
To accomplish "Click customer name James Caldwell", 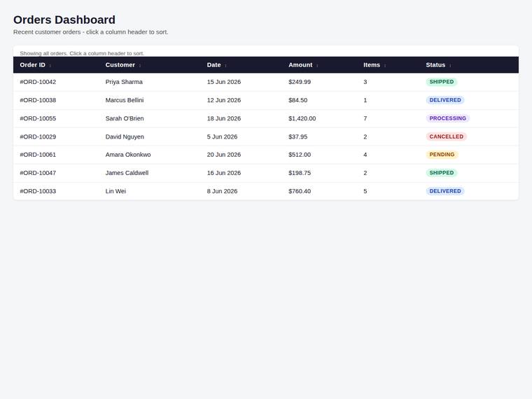I will point(127,173).
